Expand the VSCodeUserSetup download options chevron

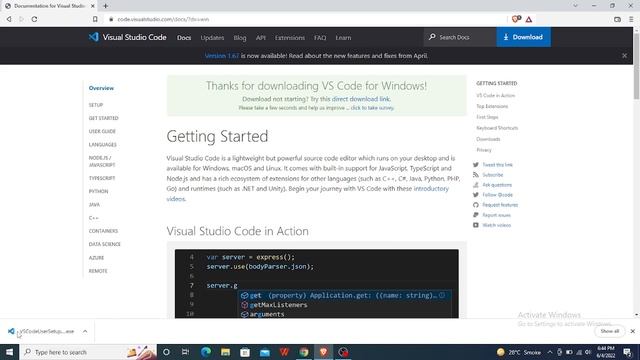[x=85, y=331]
